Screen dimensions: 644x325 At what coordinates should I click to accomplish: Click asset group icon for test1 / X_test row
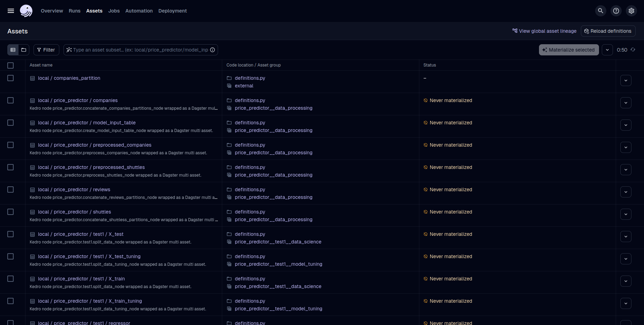pyautogui.click(x=229, y=242)
